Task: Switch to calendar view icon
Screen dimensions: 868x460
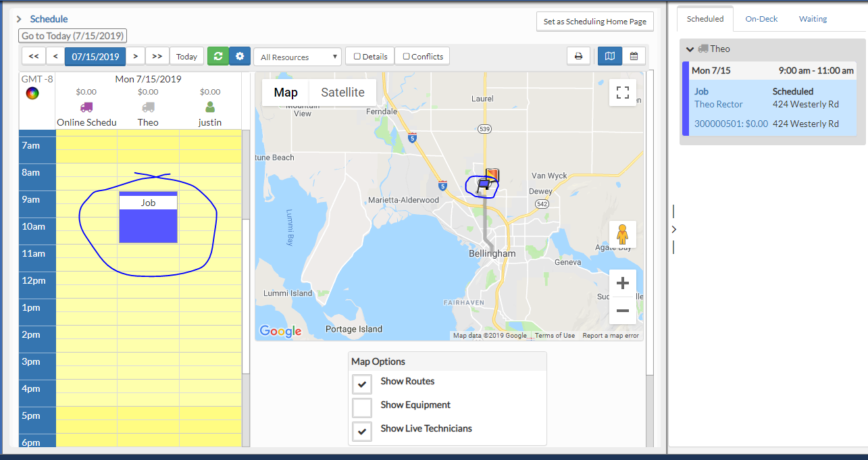Action: [634, 57]
